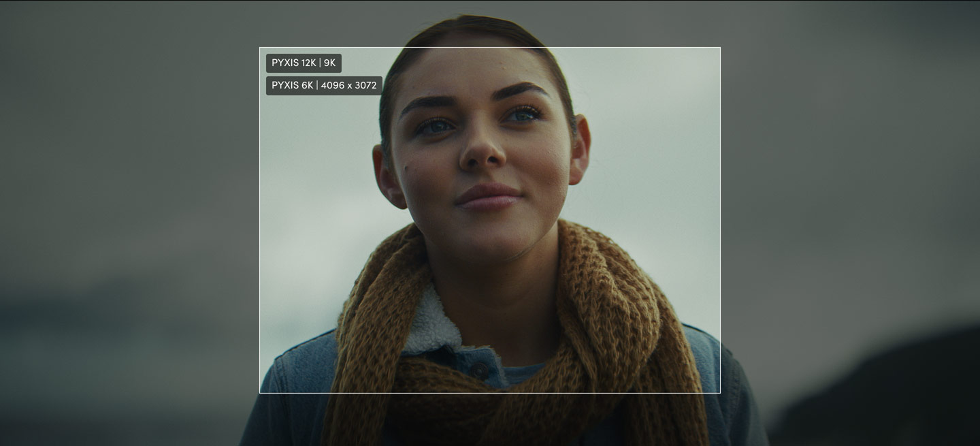This screenshot has height=446, width=980.
Task: Click the bright sky right of the face
Action: [x=653, y=170]
